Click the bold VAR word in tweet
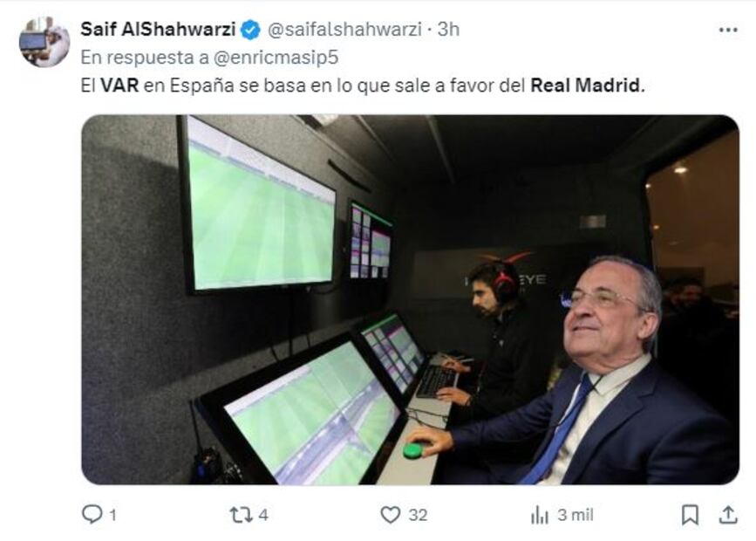This screenshot has width=756, height=541. 119,86
